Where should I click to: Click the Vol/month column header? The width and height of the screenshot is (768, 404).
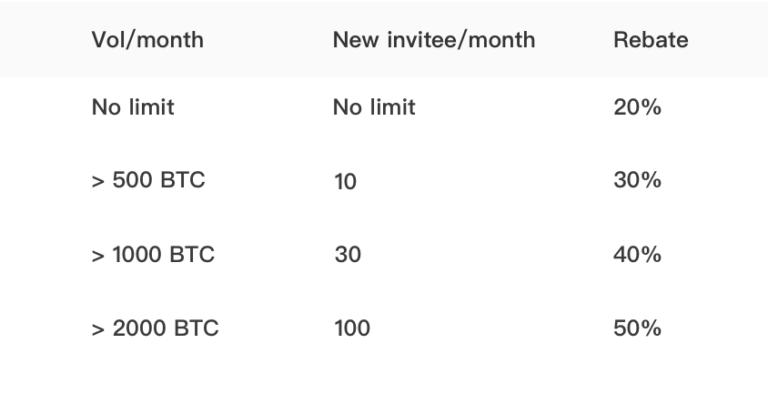[147, 40]
